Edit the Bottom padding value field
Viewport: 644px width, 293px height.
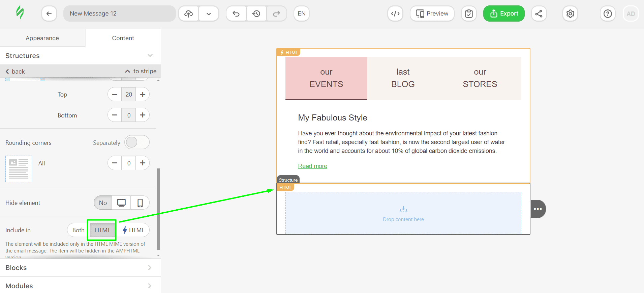tap(129, 115)
